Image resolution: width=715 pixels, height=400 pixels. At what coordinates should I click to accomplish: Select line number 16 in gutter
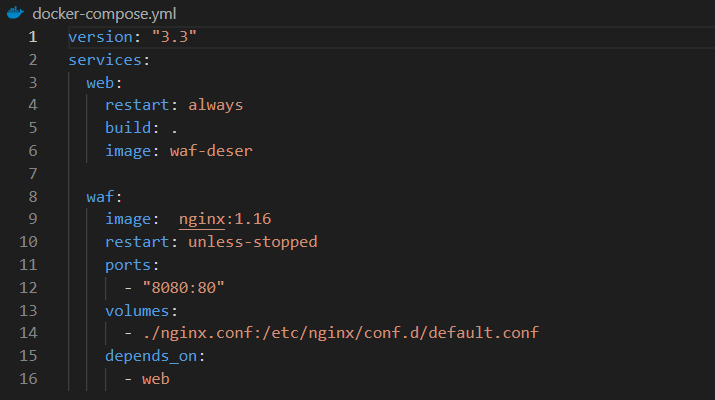pos(29,379)
